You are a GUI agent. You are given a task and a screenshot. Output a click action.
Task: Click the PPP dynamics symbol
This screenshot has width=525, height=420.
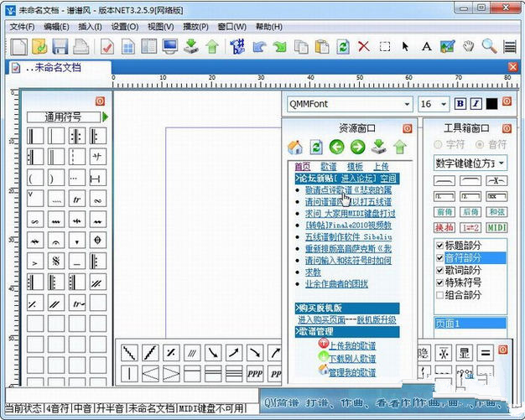point(255,371)
